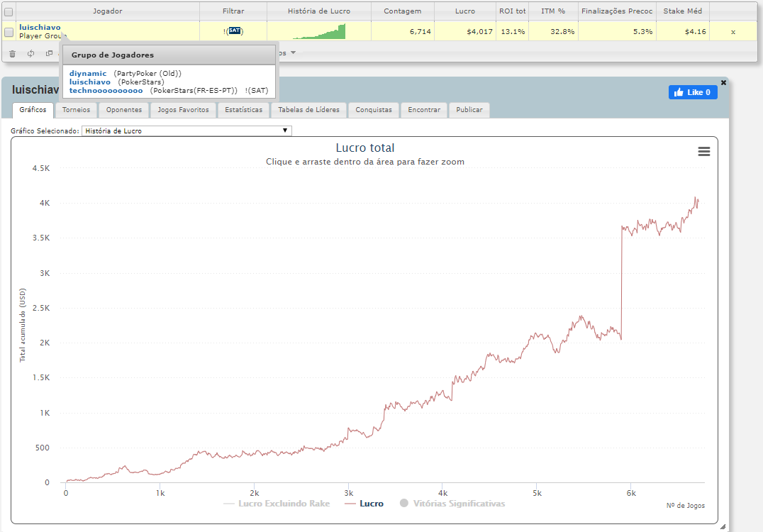Expand the partially hidden toolbar dropdown arrow

[293, 52]
